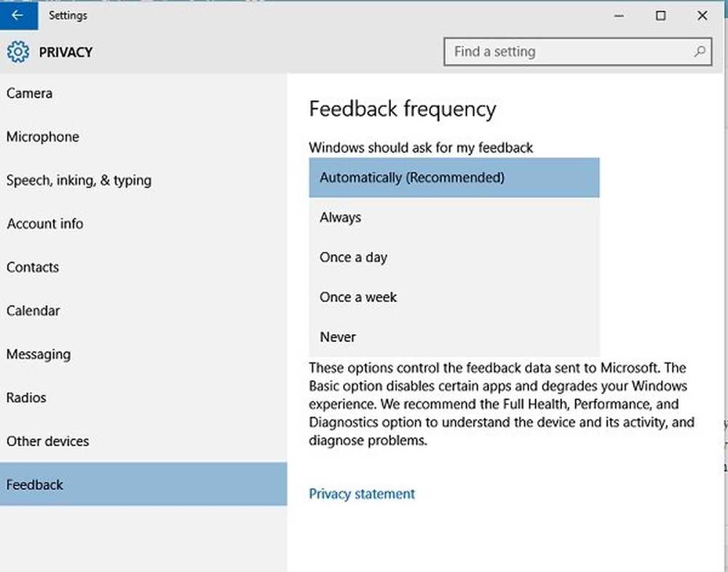Open Speech, inking, & typing section

143,180
